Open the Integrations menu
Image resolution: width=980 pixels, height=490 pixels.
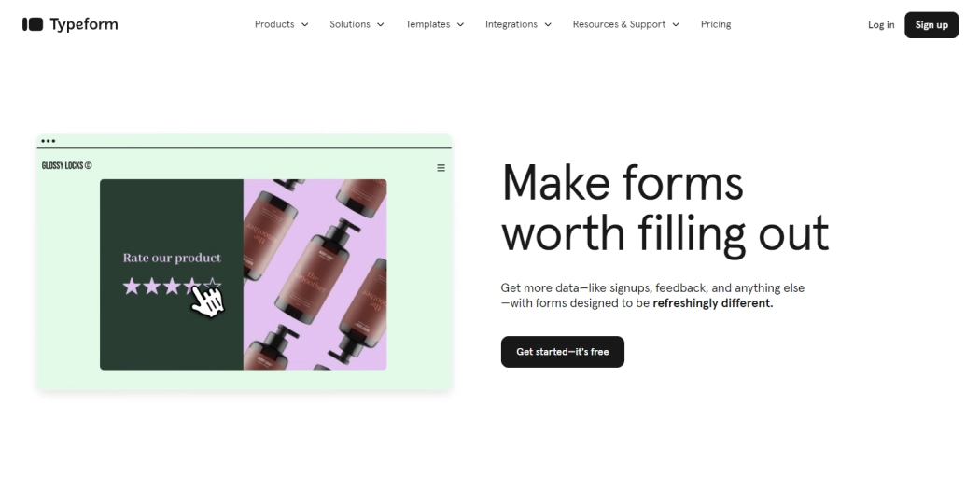(511, 24)
